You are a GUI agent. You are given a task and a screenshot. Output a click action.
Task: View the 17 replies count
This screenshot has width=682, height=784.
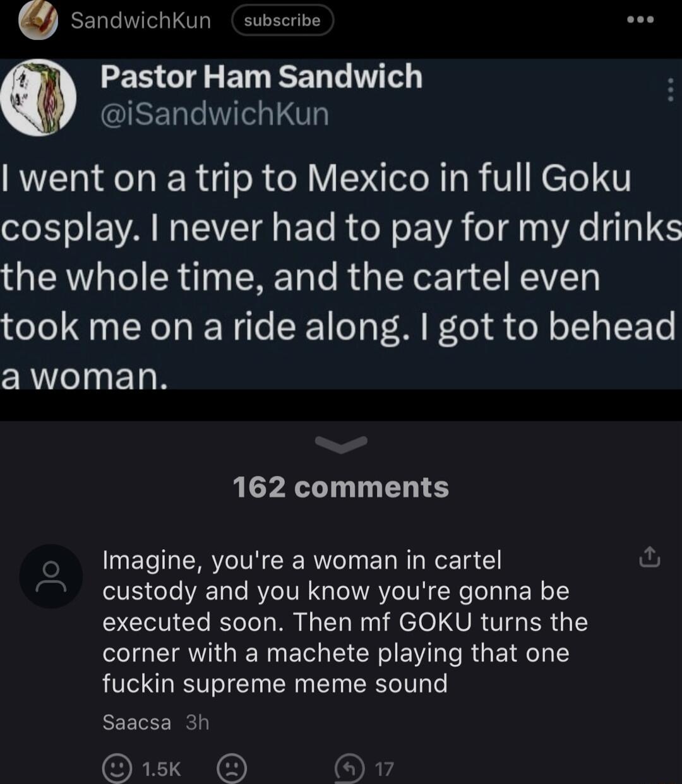pyautogui.click(x=384, y=768)
